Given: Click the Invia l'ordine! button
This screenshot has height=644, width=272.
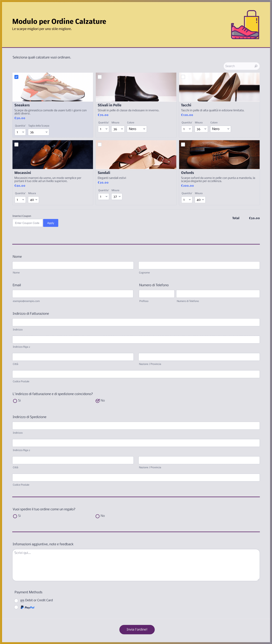Looking at the screenshot, I should coord(137,629).
